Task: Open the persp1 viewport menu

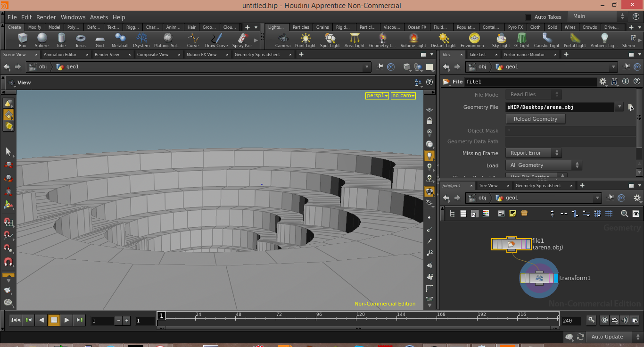Action: (x=377, y=96)
